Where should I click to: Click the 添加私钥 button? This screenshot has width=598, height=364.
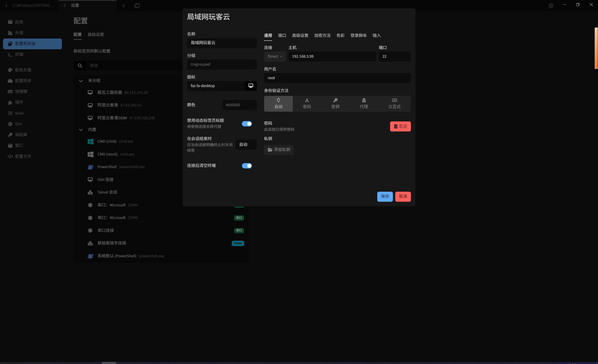pyautogui.click(x=279, y=150)
